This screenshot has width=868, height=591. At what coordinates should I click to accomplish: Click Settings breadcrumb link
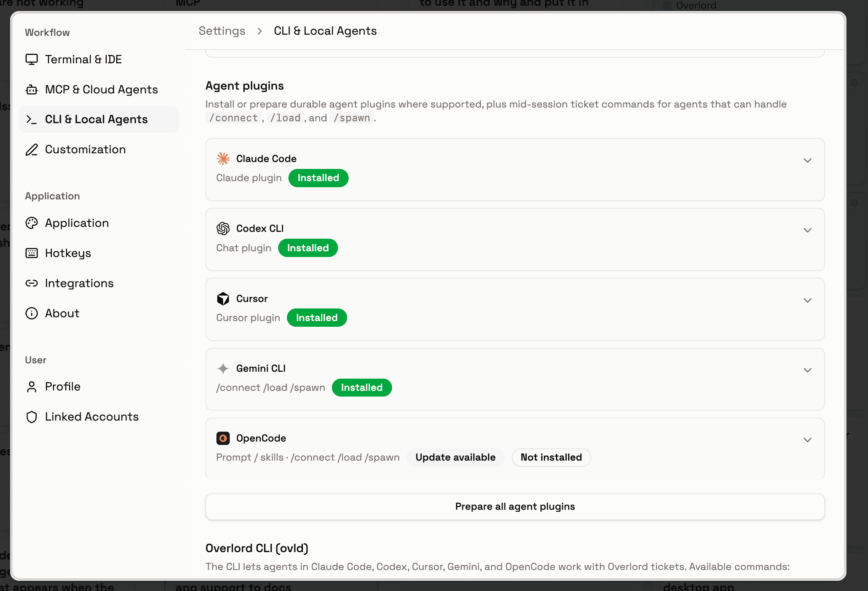[222, 31]
